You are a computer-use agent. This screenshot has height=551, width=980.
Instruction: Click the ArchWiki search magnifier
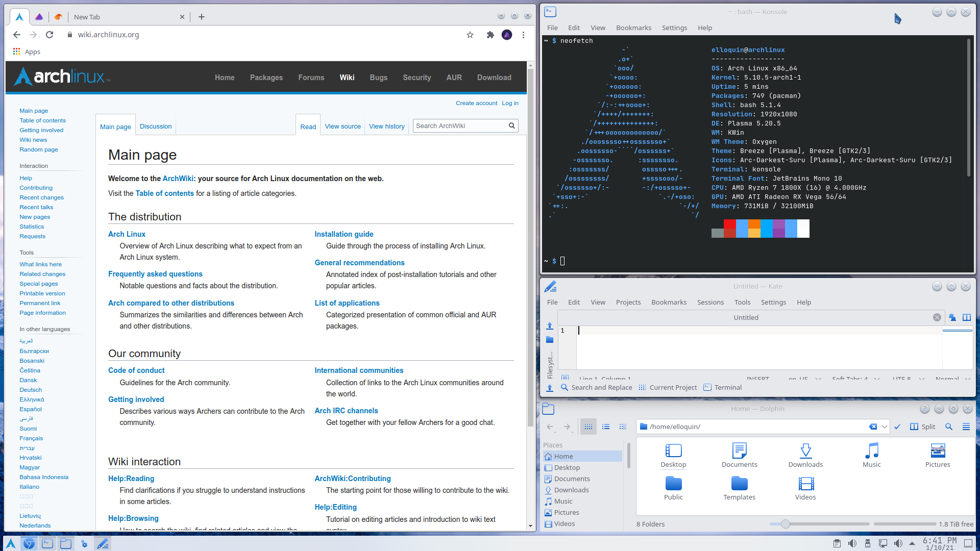511,126
